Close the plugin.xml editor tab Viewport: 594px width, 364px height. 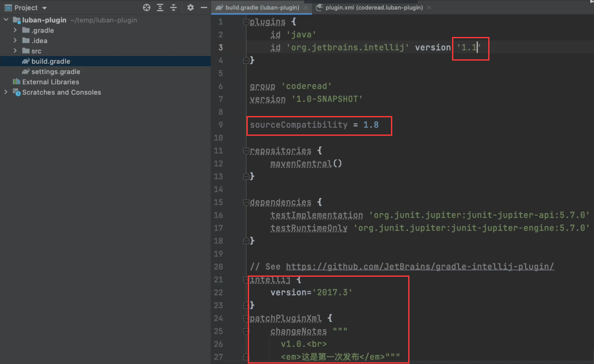point(429,8)
